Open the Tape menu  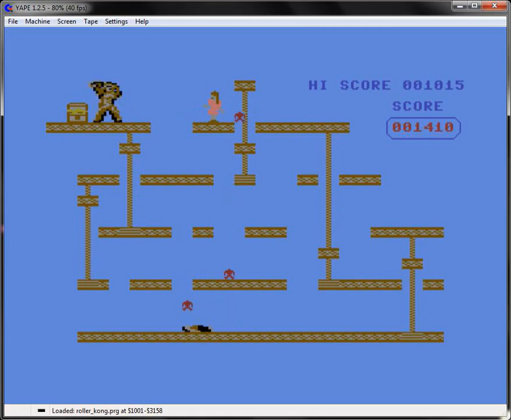[90, 22]
